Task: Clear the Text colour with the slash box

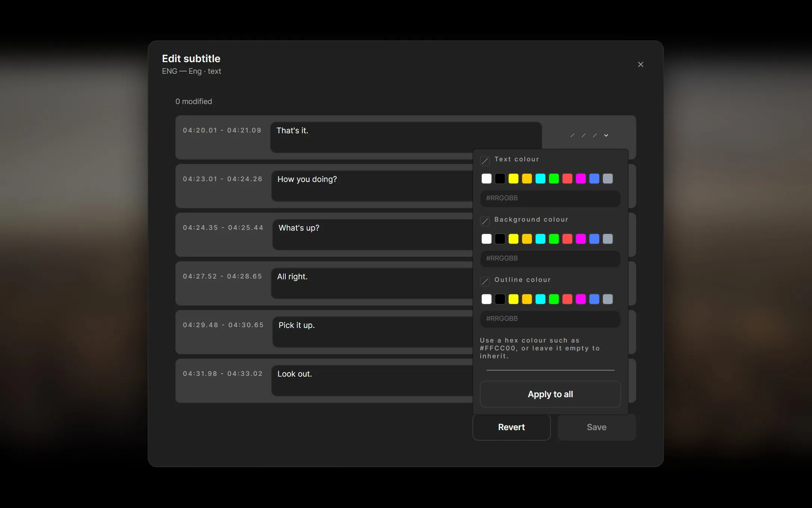Action: pos(485,161)
